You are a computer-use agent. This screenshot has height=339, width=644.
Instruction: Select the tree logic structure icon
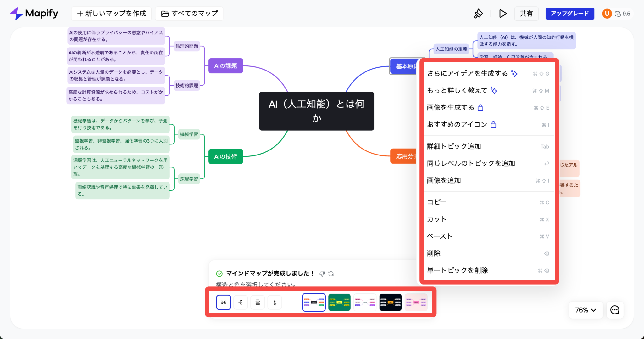(275, 302)
